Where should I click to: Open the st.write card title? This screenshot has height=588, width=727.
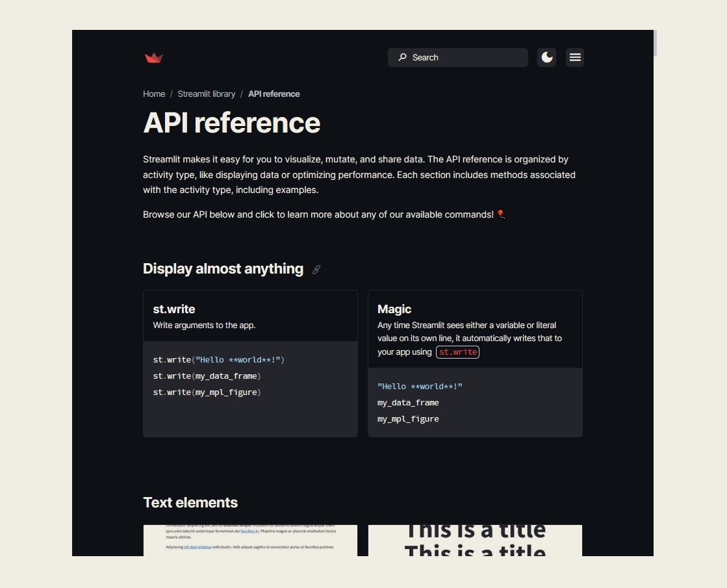[174, 309]
